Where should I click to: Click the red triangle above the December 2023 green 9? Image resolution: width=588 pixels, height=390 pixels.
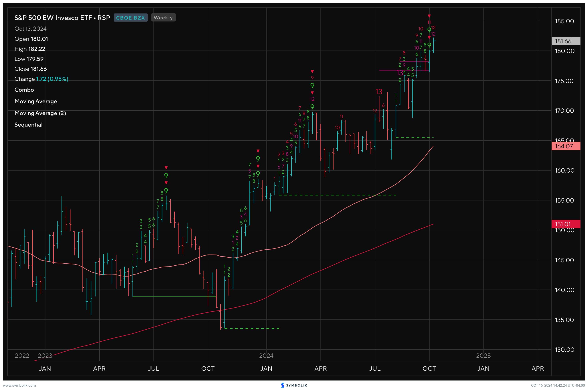pyautogui.click(x=258, y=151)
